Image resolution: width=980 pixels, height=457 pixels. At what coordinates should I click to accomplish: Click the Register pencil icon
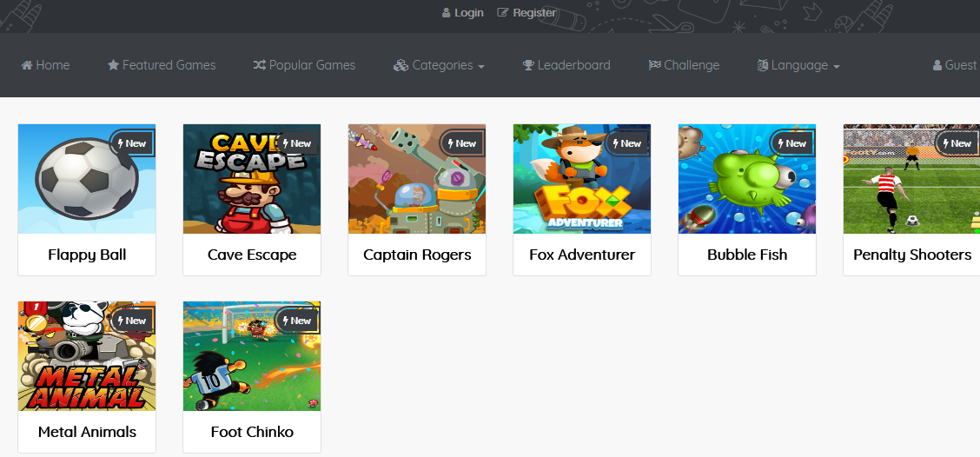[x=502, y=12]
